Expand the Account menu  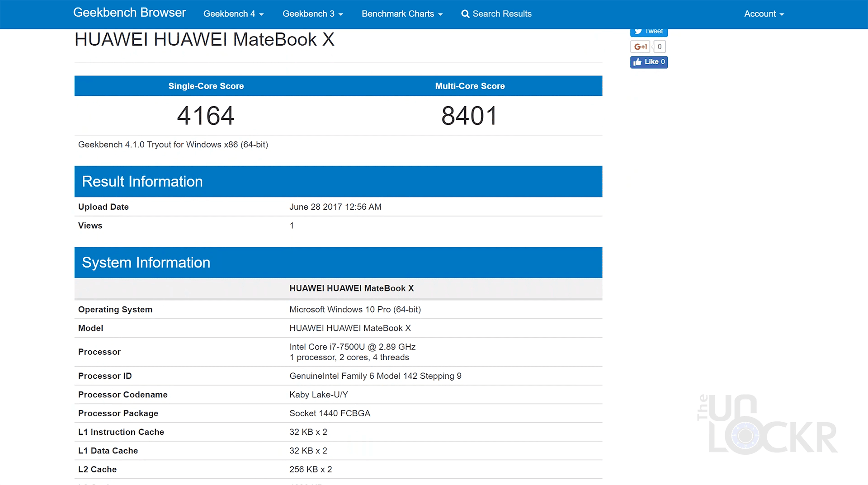(764, 14)
